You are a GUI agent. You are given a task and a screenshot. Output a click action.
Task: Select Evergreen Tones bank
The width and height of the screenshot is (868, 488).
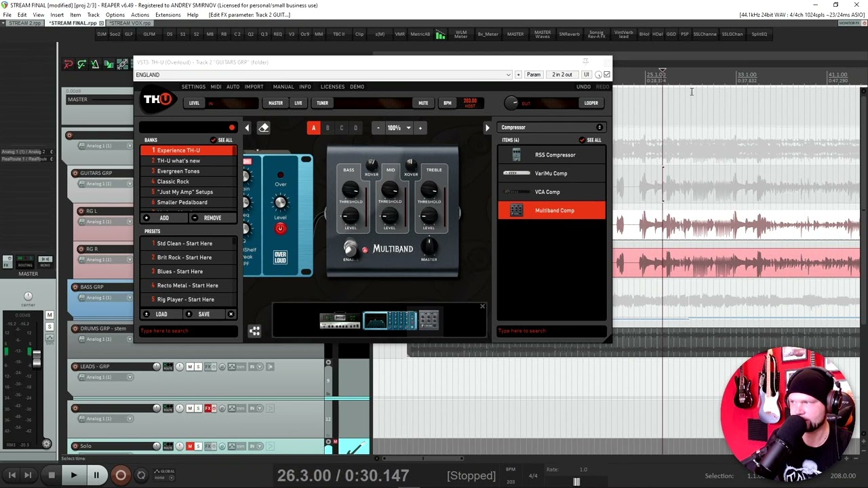click(188, 171)
